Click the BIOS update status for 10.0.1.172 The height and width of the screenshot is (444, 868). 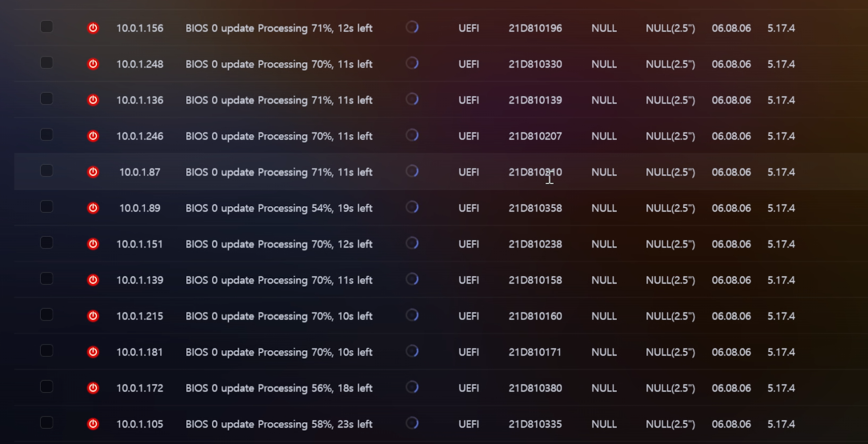(x=278, y=388)
